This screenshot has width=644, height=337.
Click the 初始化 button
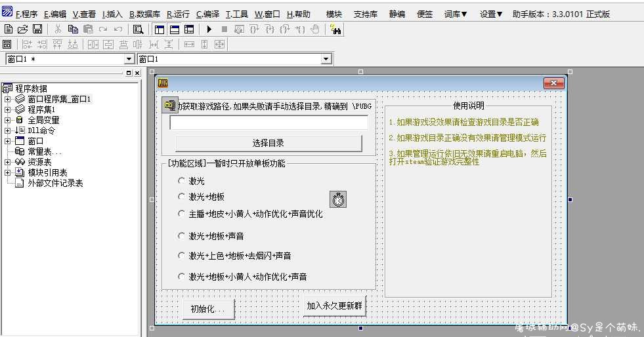[209, 309]
